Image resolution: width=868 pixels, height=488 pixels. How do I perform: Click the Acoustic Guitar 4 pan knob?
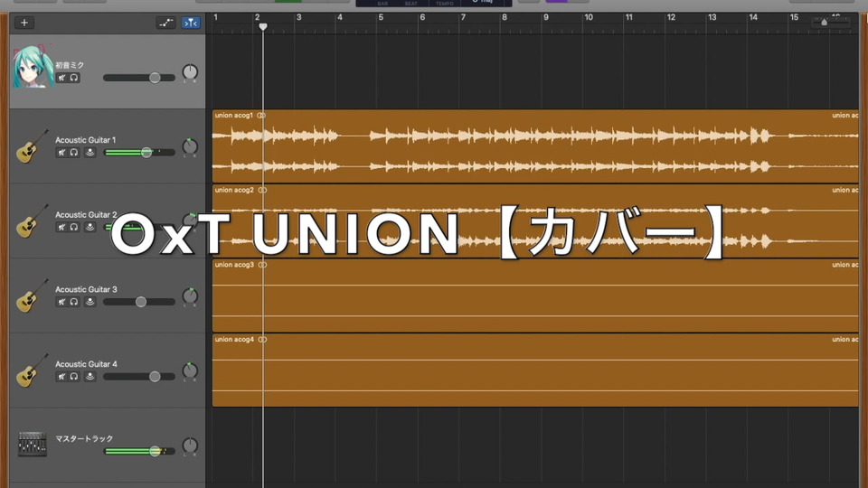[x=190, y=371]
